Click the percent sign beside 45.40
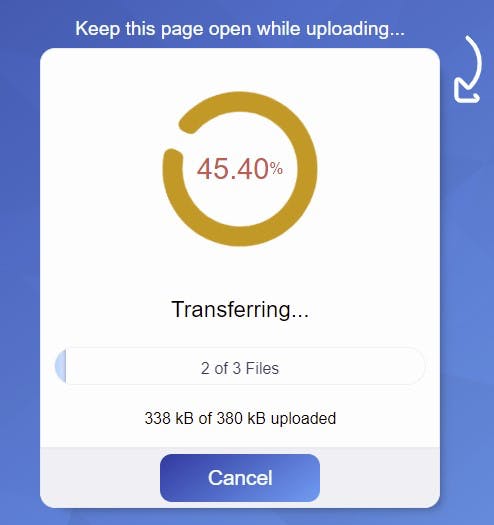 click(276, 168)
